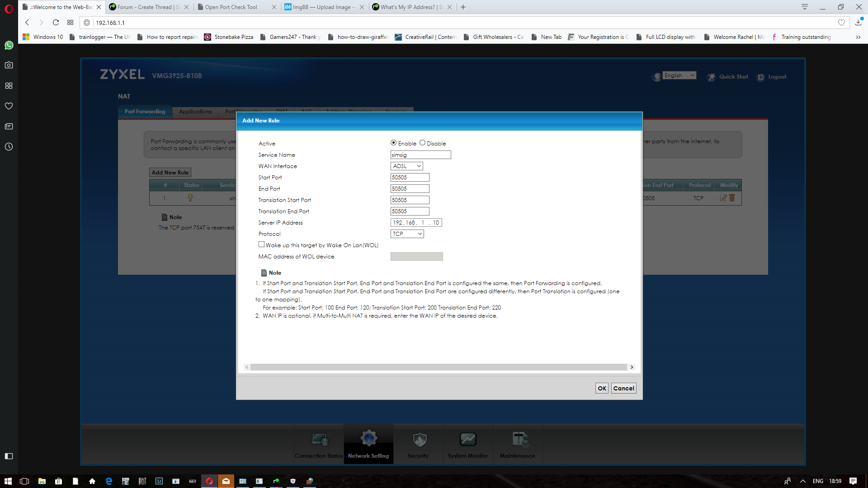This screenshot has width=868, height=488.
Task: Click the Add New Rule button behind dialog
Action: (x=170, y=173)
